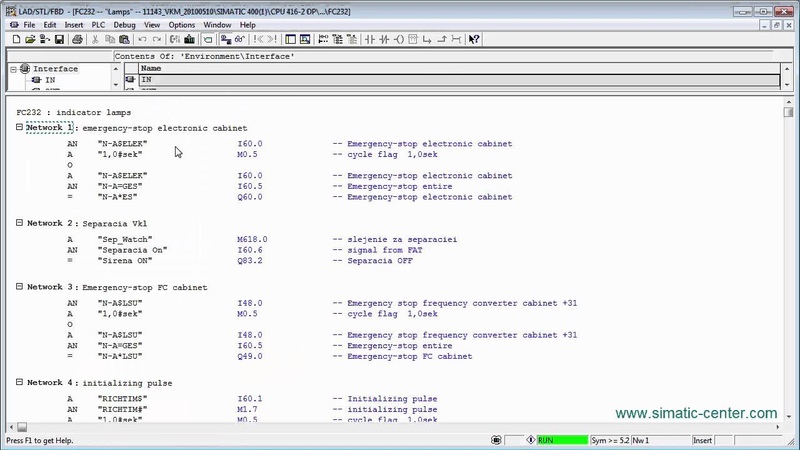Screen dimensions: 800x450
Task: Click the context help arrow icon
Action: coord(474,39)
